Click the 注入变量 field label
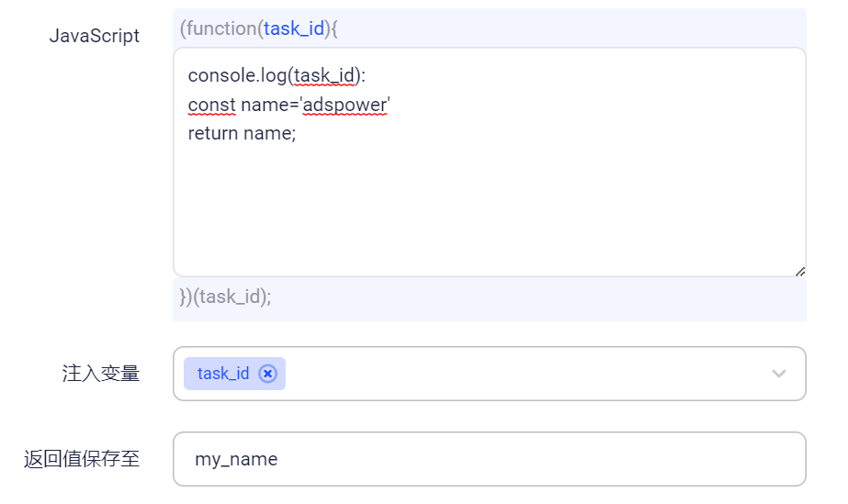This screenshot has width=848, height=504. [101, 374]
